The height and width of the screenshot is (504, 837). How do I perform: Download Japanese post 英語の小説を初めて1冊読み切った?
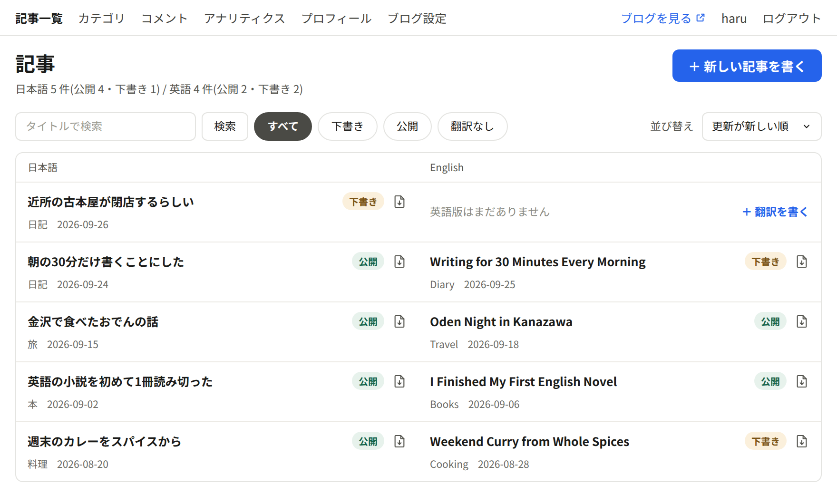pyautogui.click(x=399, y=381)
